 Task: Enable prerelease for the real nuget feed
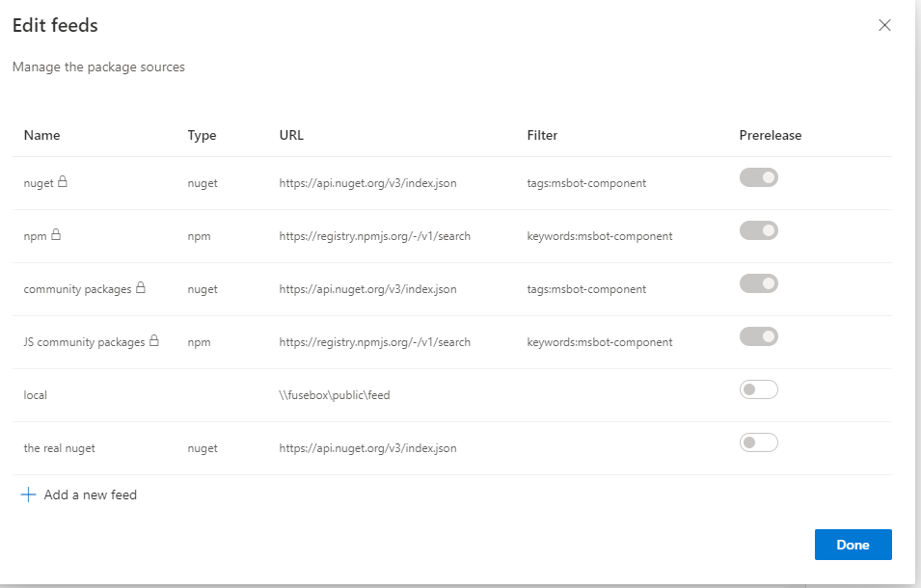point(758,442)
